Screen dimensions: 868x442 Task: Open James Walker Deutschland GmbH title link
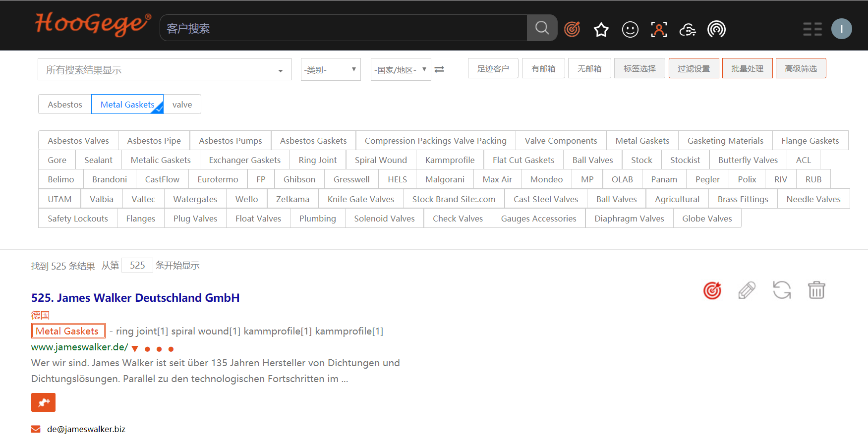pyautogui.click(x=135, y=298)
